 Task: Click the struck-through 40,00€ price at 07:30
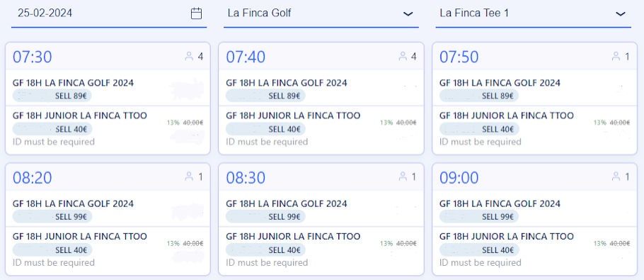193,123
